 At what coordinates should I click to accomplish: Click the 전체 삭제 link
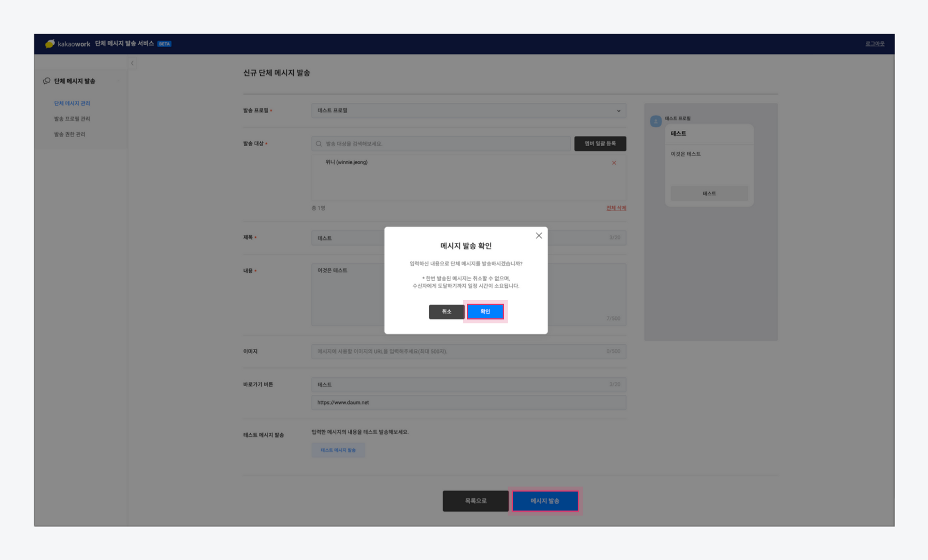click(616, 208)
